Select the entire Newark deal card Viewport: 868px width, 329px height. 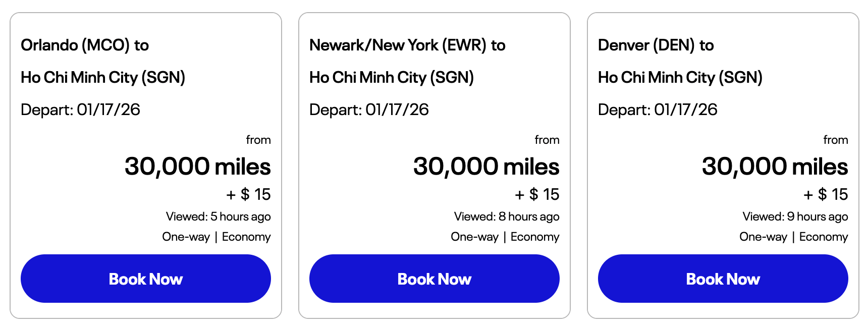point(435,164)
